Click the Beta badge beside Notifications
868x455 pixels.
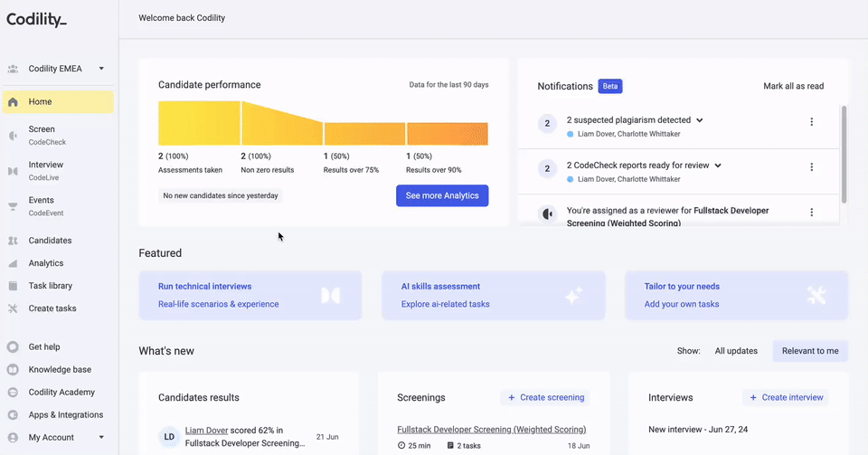610,86
